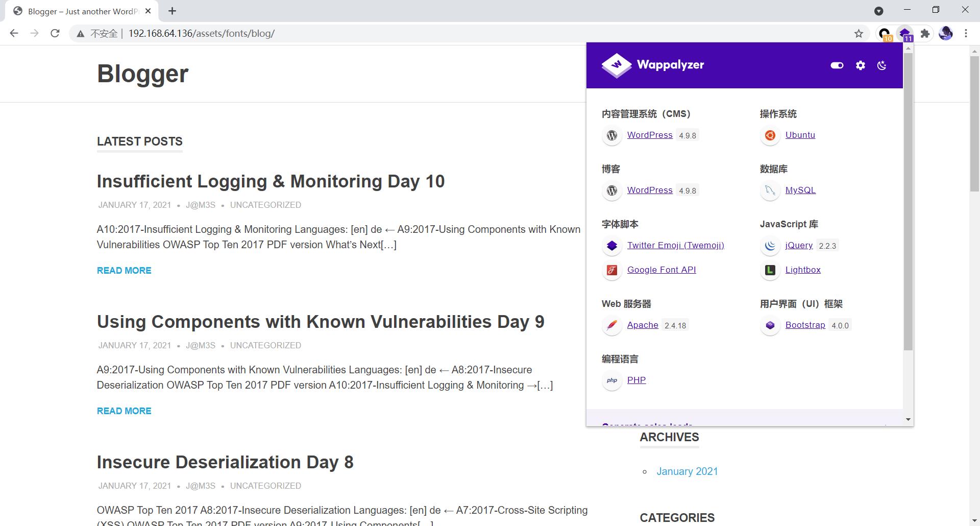Open the Bootstrap technology link
The image size is (980, 526).
point(805,325)
